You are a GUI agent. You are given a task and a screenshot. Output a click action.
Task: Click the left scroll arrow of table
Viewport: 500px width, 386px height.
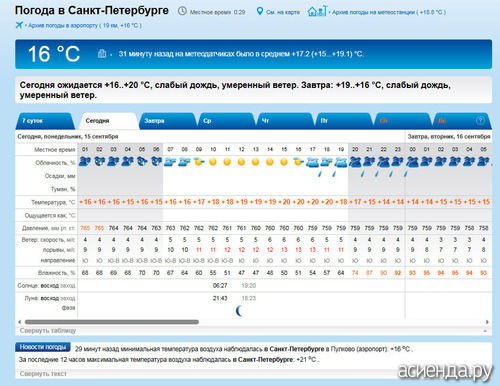click(19, 322)
